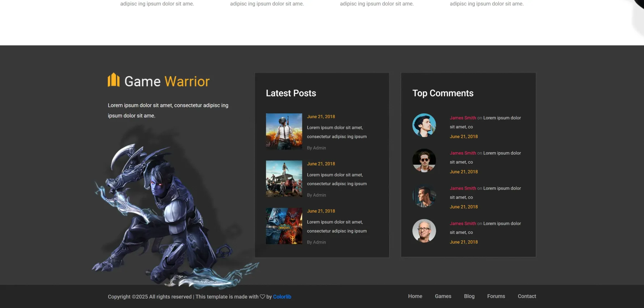
Task: Click the bald man with glasses avatar
Action: tap(424, 230)
